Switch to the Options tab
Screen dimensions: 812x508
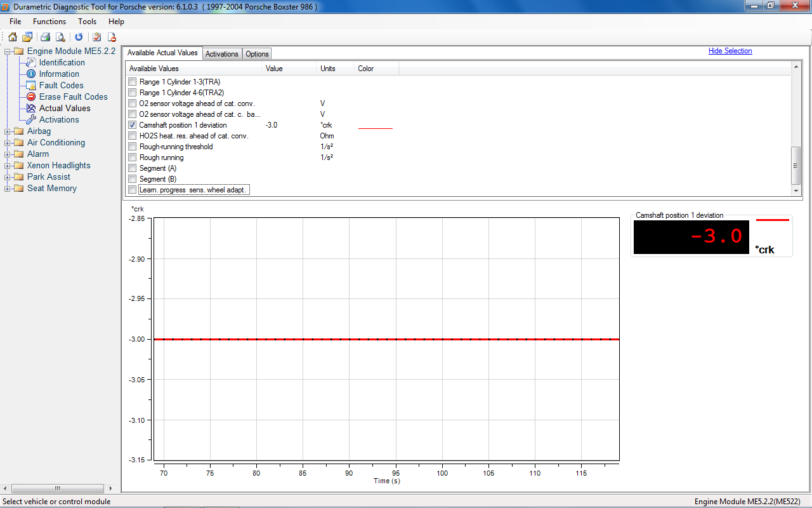click(x=257, y=54)
